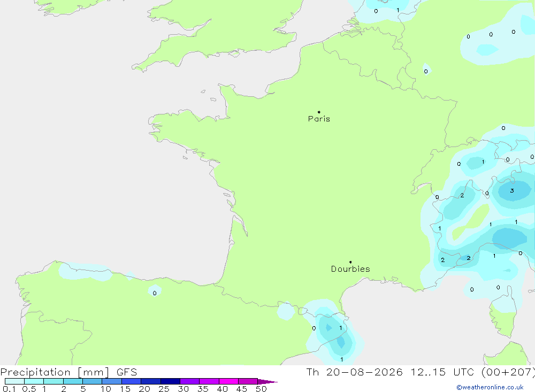The height and width of the screenshot is (392, 535).
Task: Click the 2–5 mm legend color box
Action: (73, 381)
